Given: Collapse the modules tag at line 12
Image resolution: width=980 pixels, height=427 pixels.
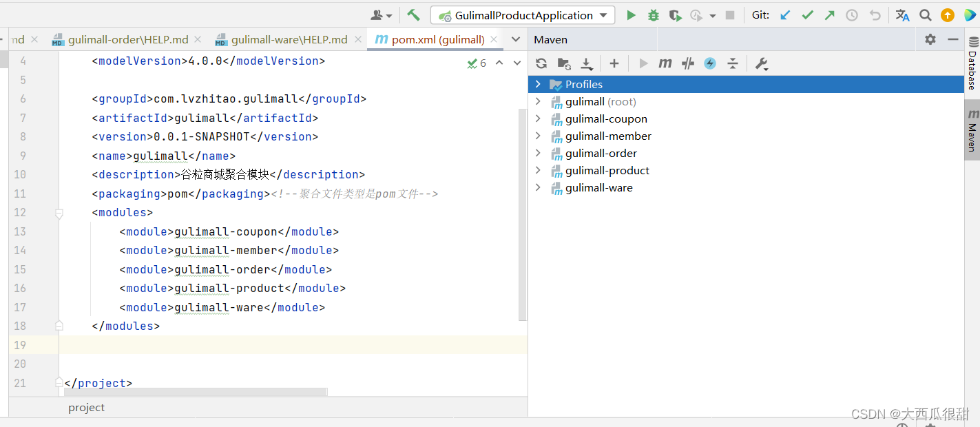Looking at the screenshot, I should [x=59, y=213].
